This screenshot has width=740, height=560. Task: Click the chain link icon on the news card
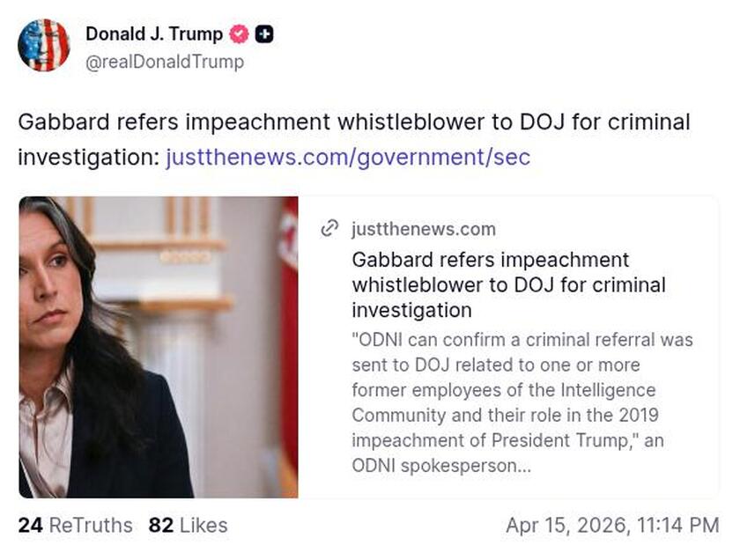(x=329, y=228)
